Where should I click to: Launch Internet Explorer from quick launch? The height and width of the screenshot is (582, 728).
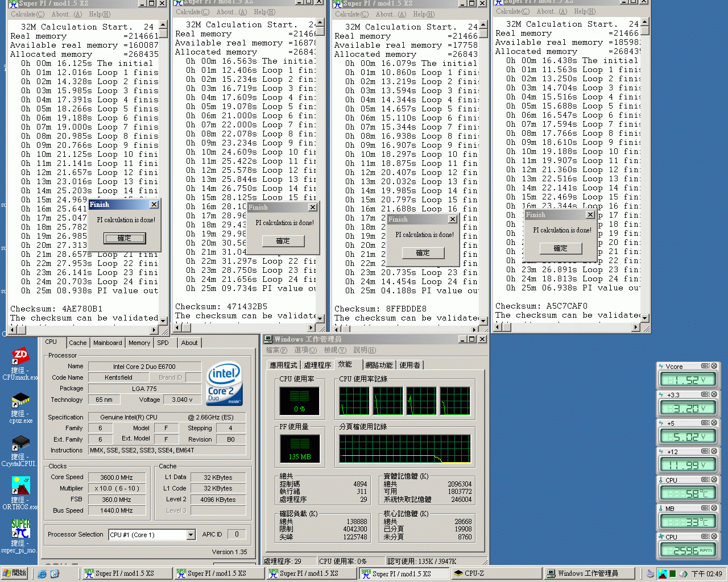click(42, 573)
